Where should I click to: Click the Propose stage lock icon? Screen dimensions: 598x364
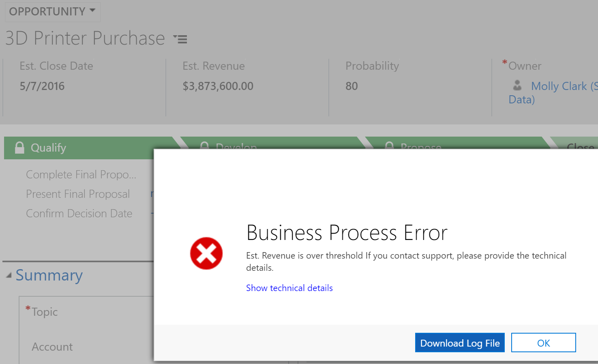(389, 145)
